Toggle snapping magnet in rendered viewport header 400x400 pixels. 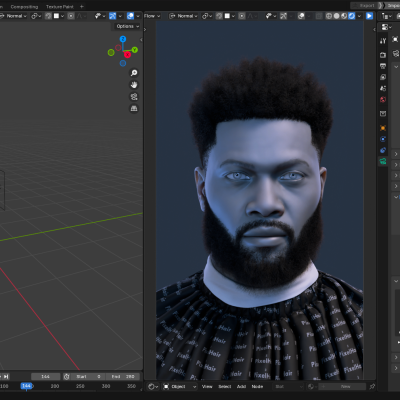219,16
